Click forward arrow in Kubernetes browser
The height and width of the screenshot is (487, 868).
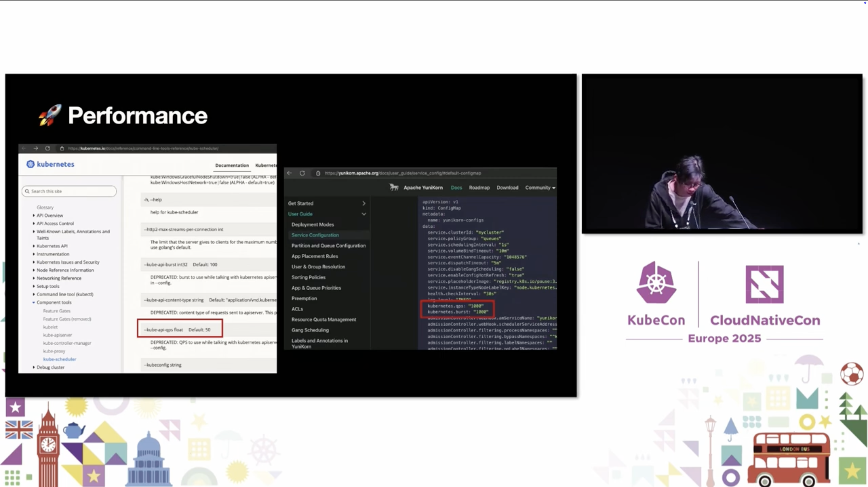pyautogui.click(x=36, y=148)
